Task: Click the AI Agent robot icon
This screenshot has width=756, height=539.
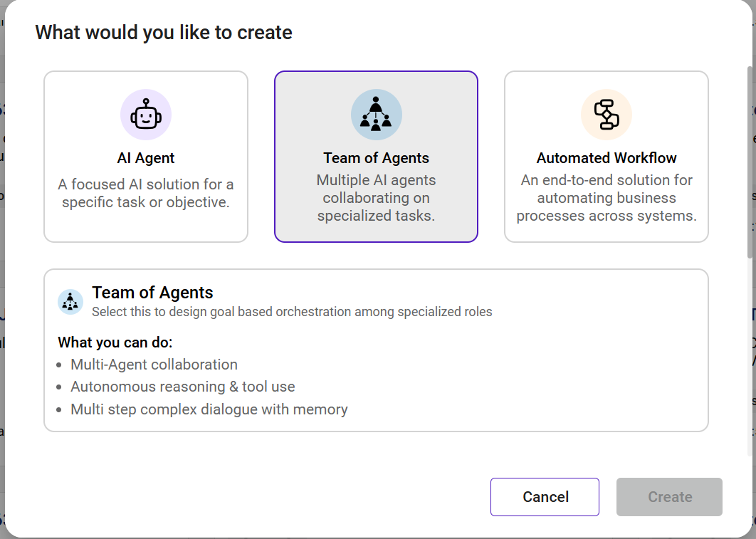Action: (x=146, y=114)
